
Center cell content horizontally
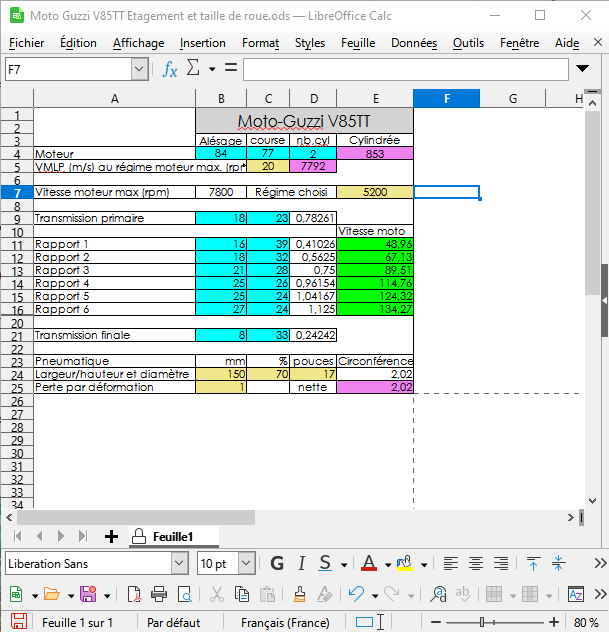click(476, 563)
